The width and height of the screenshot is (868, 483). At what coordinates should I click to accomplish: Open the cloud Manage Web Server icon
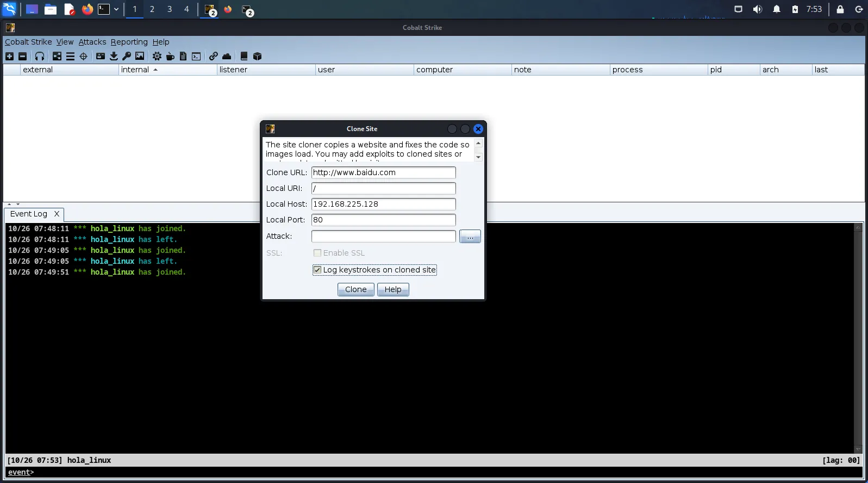227,56
